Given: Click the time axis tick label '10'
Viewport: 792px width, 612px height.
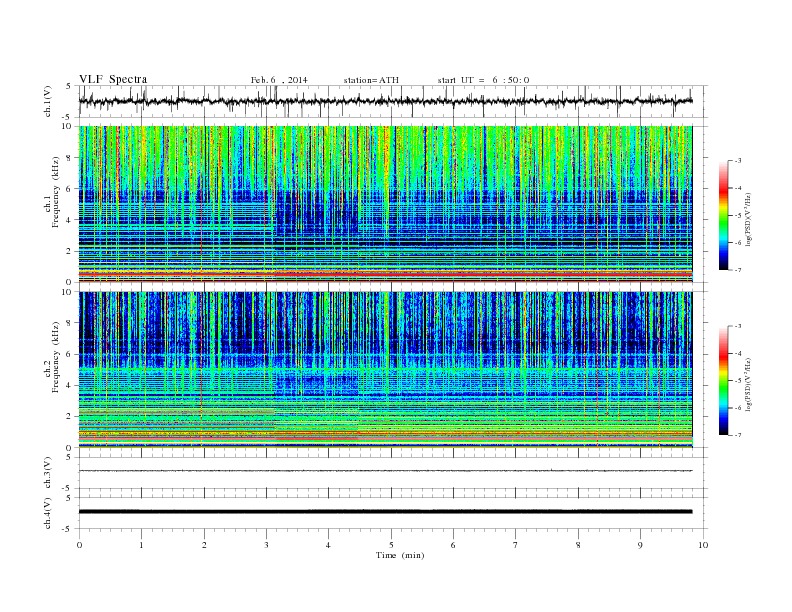Looking at the screenshot, I should 703,545.
